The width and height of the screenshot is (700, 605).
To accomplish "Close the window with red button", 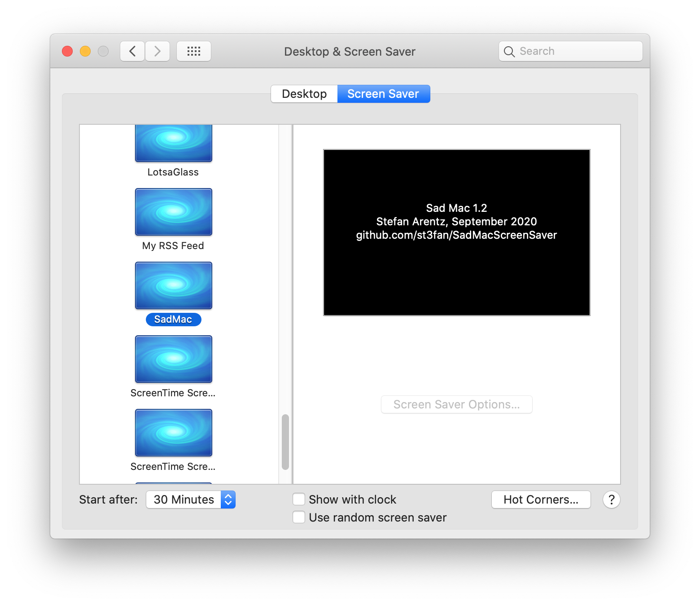I will tap(67, 51).
